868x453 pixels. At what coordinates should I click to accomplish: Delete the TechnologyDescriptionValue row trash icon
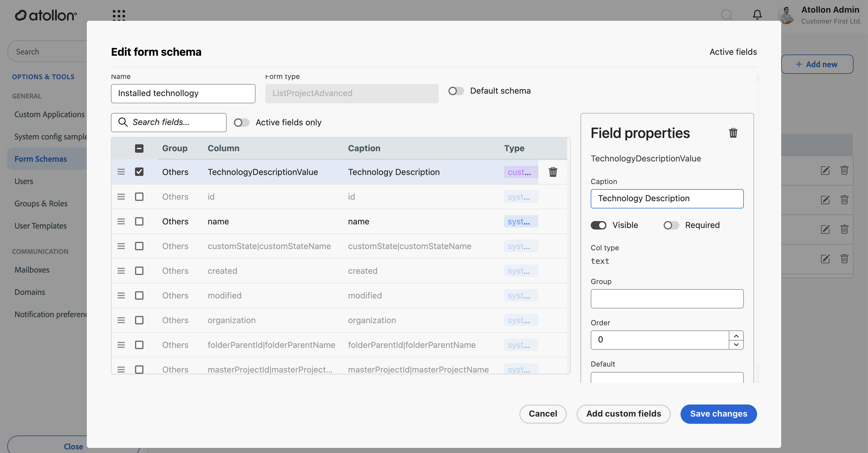coord(553,172)
